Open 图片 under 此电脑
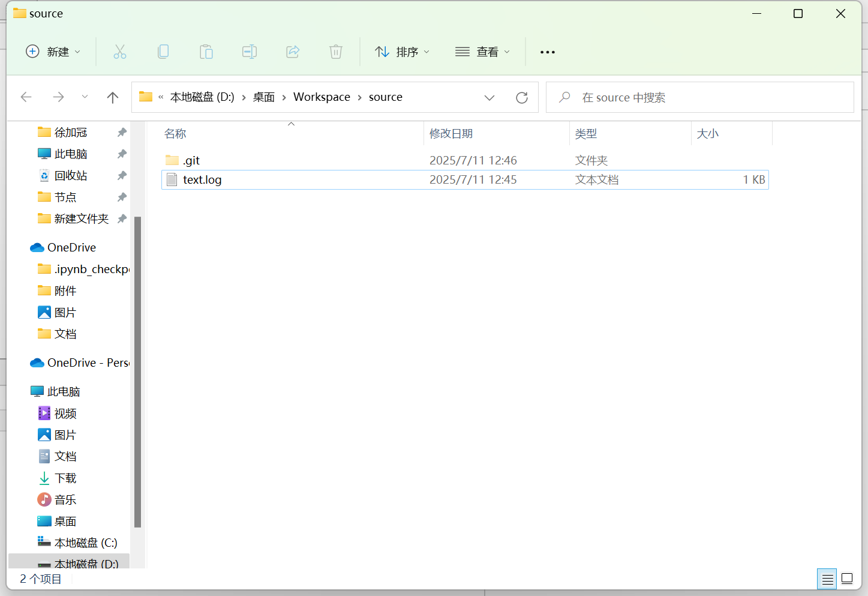This screenshot has height=596, width=868. pyautogui.click(x=65, y=435)
